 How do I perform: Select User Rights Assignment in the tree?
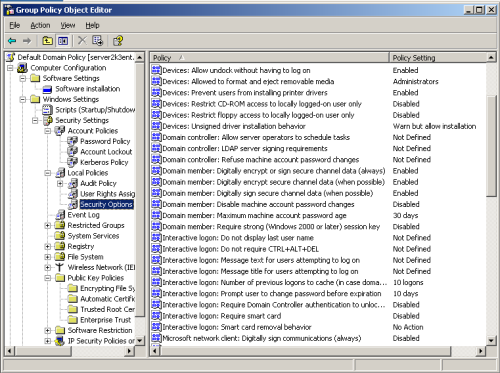click(x=107, y=194)
